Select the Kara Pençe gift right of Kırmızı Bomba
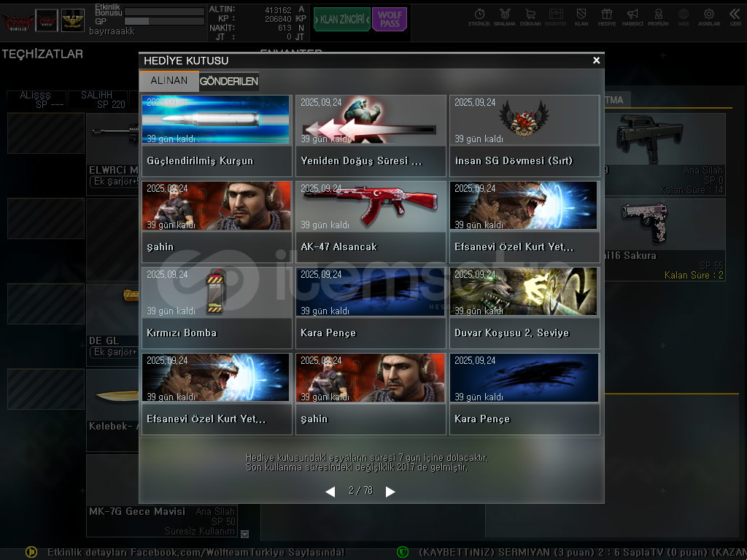 (x=371, y=308)
